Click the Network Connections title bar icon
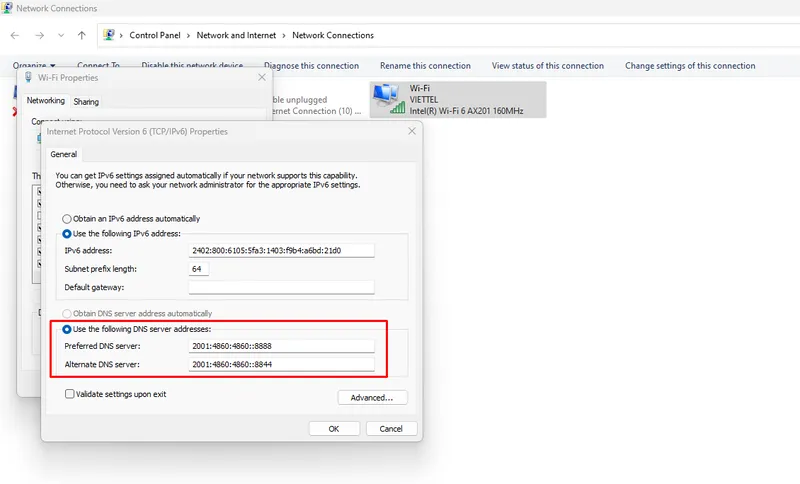This screenshot has width=800, height=484. (8, 7)
